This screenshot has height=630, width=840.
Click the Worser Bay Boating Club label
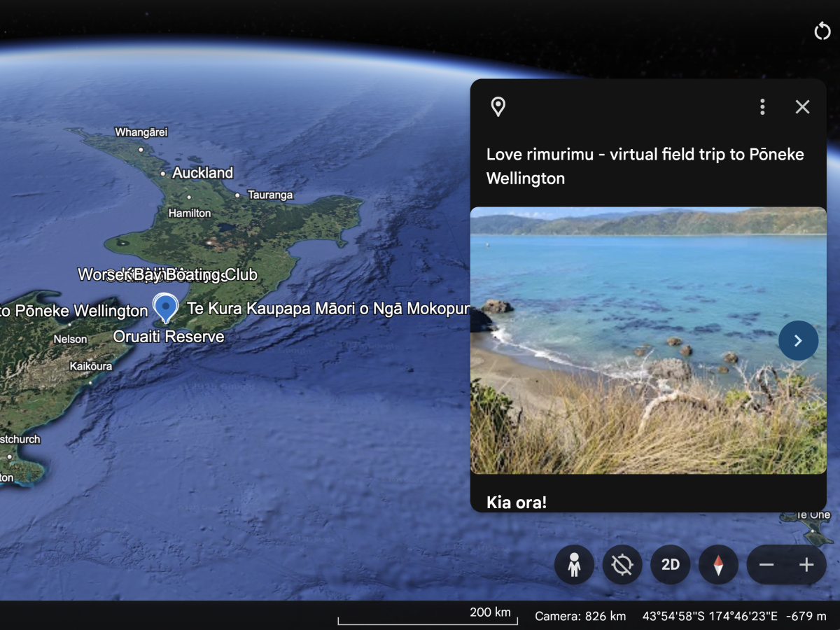pos(168,274)
